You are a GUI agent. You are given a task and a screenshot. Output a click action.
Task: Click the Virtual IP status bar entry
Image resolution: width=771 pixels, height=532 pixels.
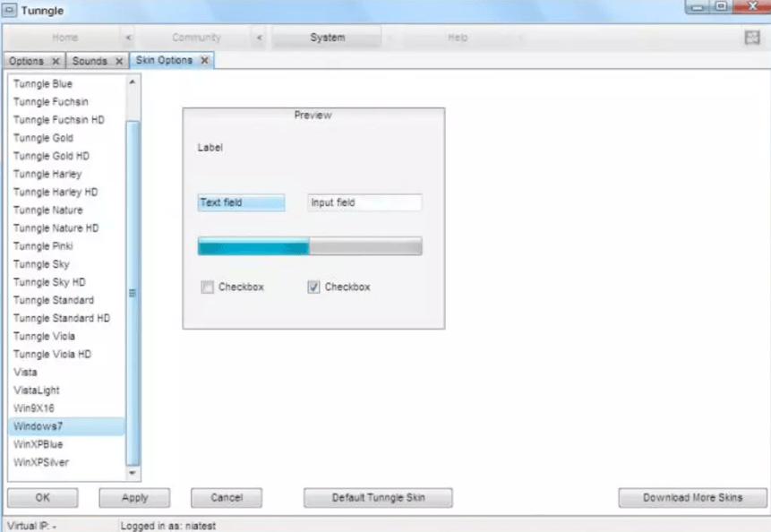pyautogui.click(x=31, y=526)
